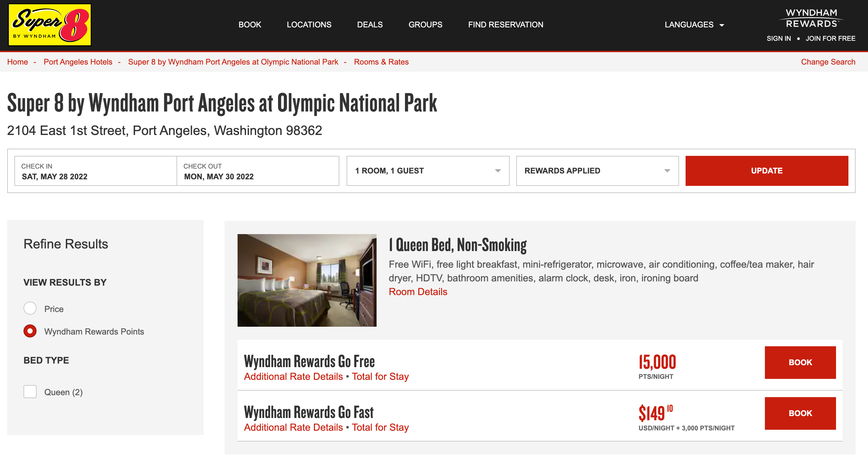Open the Deals menu
Screen dimensions: 868x463
point(370,24)
